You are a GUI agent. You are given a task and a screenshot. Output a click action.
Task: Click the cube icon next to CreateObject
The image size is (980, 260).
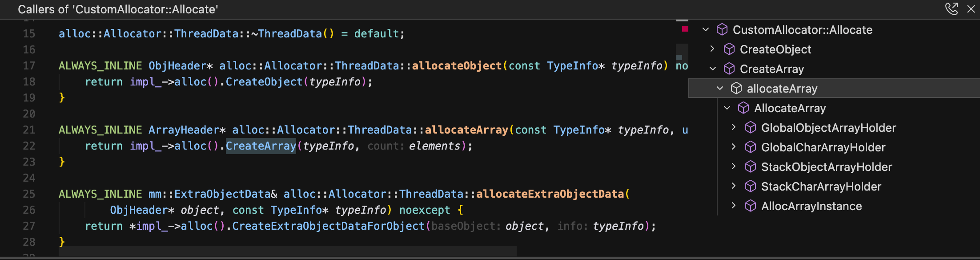729,49
